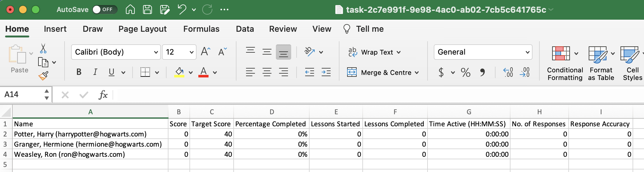Toggle AutoSave switch on
The width and height of the screenshot is (644, 172).
coord(105,10)
